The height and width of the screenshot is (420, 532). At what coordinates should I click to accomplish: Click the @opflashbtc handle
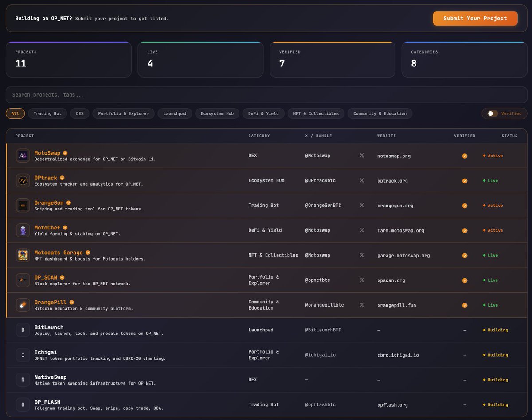tap(321, 404)
